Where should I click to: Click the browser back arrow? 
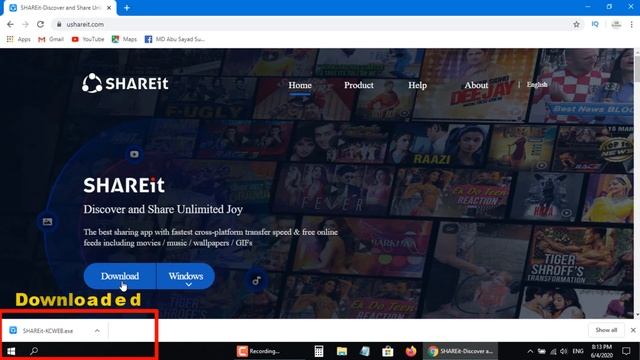tap(10, 24)
